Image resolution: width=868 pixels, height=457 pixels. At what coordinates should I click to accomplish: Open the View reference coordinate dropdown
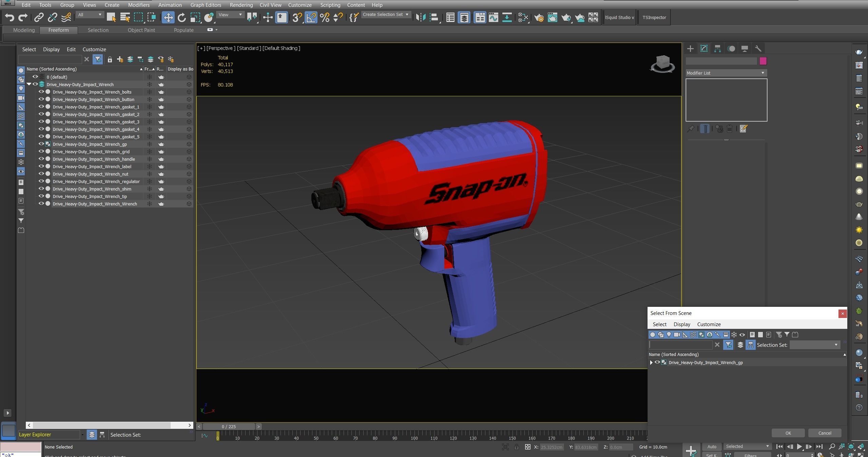tap(230, 15)
